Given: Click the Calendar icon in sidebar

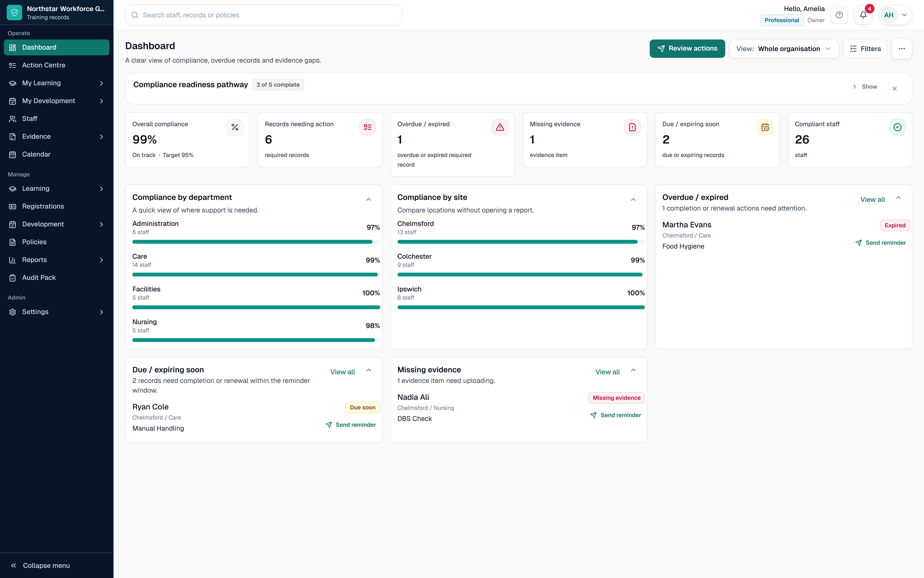Looking at the screenshot, I should tap(13, 154).
